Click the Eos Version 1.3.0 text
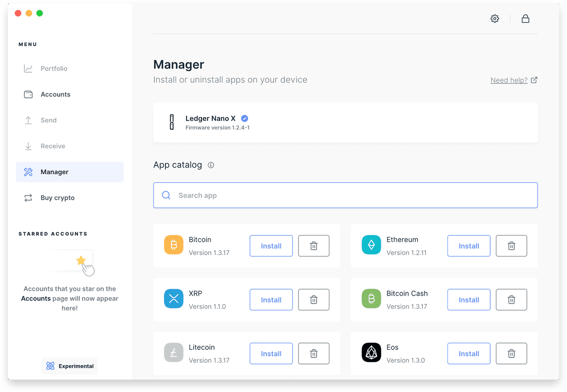 406,360
